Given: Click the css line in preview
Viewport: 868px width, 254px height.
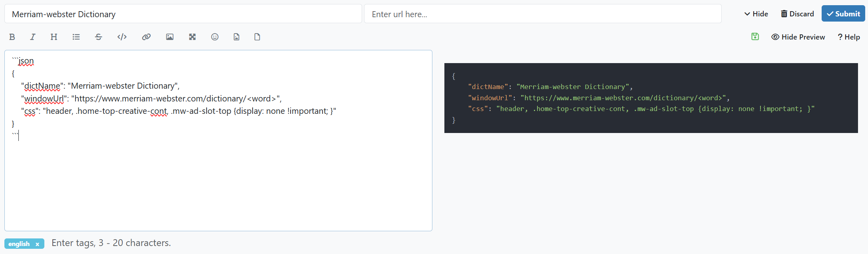Looking at the screenshot, I should tap(641, 109).
